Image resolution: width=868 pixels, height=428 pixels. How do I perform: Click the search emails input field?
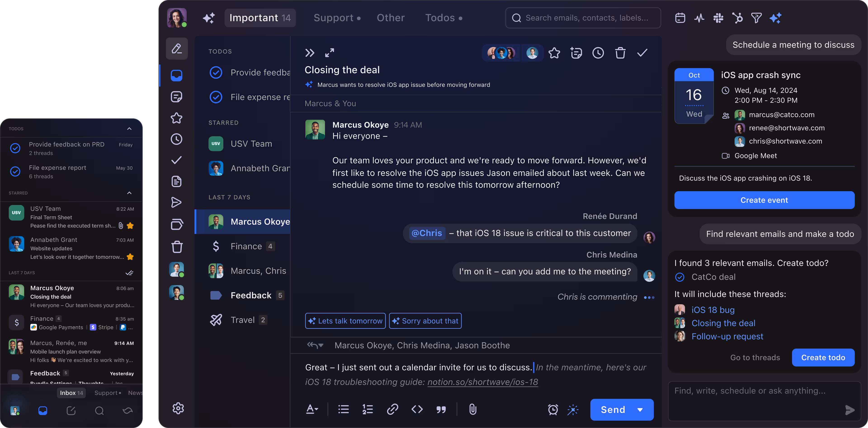click(583, 18)
